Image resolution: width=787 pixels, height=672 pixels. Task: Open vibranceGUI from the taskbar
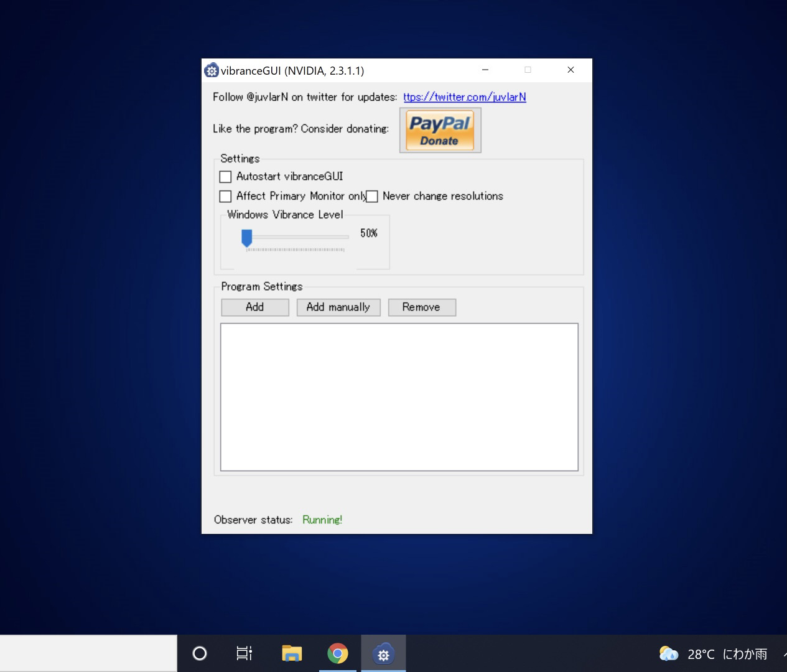click(383, 653)
